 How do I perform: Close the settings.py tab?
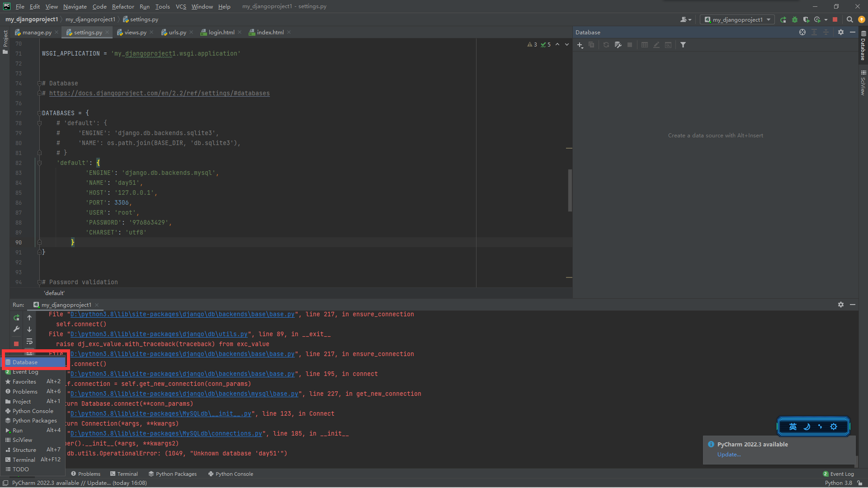pos(107,32)
